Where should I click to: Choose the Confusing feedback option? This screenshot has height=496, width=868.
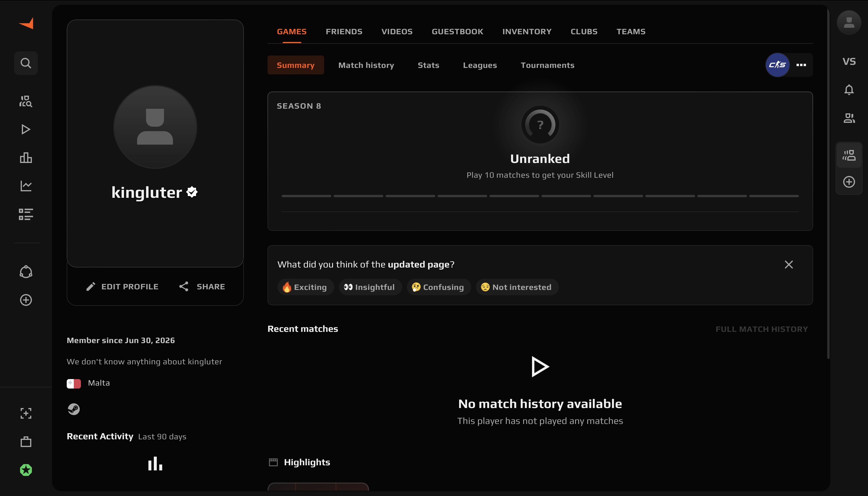click(x=439, y=287)
